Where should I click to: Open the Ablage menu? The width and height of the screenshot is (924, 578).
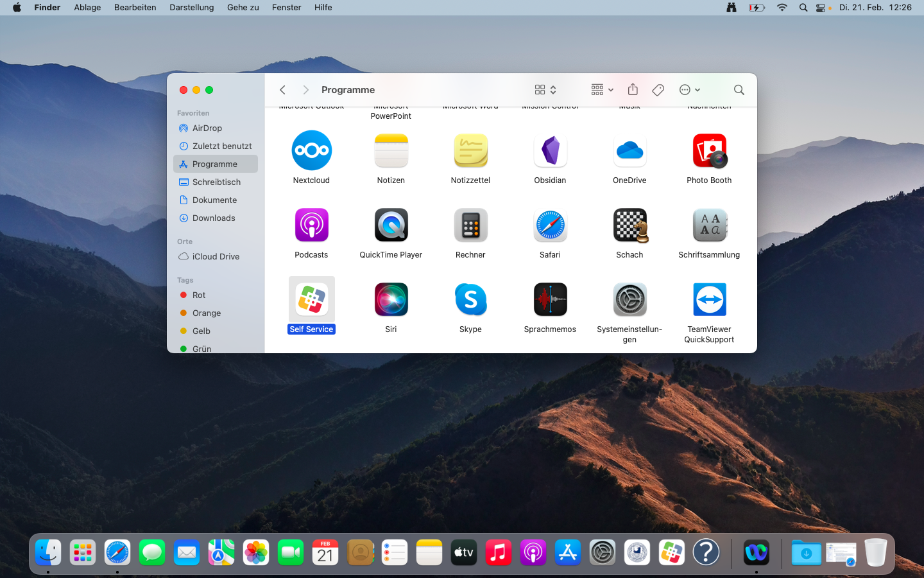click(x=87, y=8)
